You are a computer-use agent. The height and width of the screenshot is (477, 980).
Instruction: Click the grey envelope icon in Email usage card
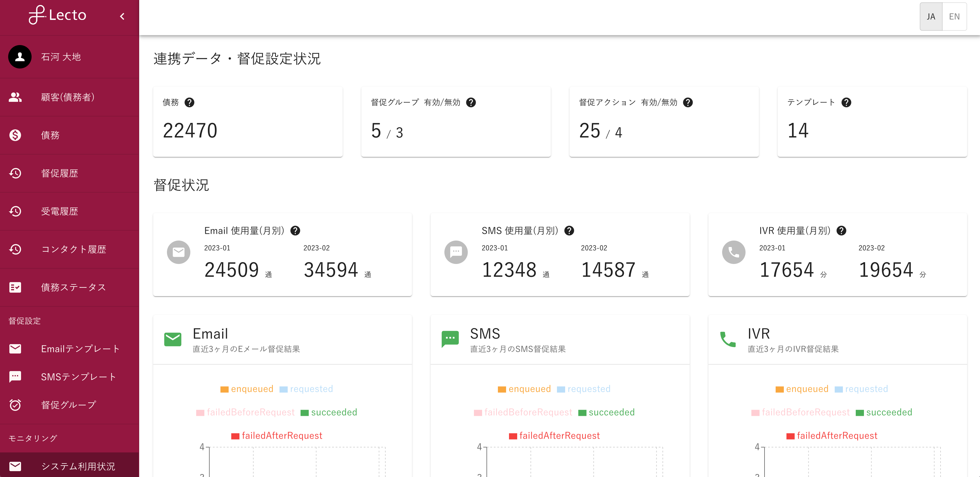[178, 252]
